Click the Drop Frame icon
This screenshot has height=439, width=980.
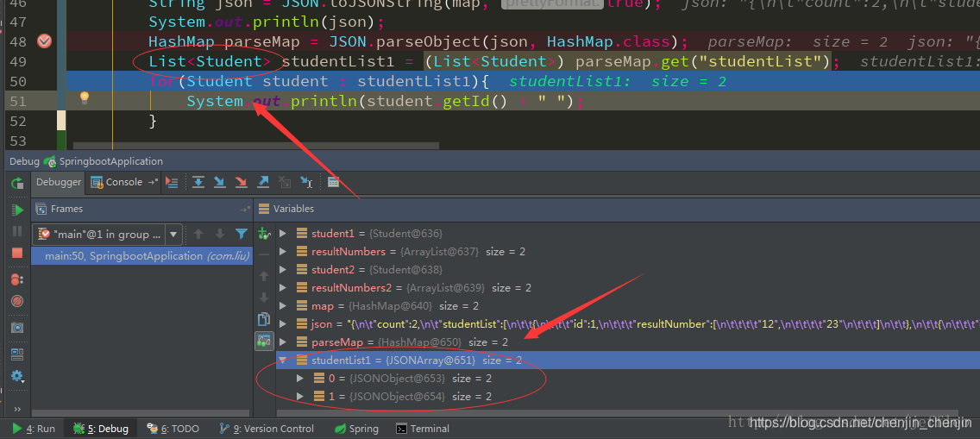285,182
